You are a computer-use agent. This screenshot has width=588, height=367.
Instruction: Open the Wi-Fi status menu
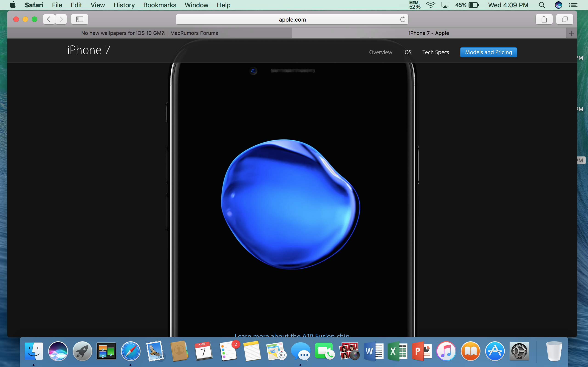tap(430, 5)
